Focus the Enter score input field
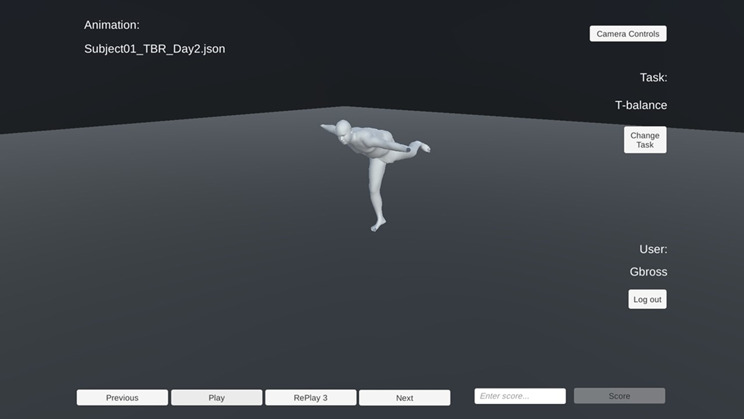The height and width of the screenshot is (419, 744). (x=520, y=396)
